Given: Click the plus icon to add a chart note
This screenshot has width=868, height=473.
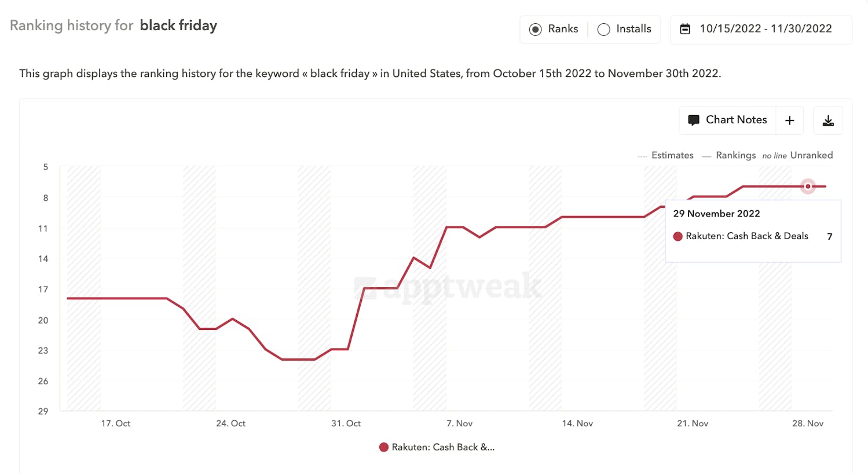Looking at the screenshot, I should click(789, 120).
